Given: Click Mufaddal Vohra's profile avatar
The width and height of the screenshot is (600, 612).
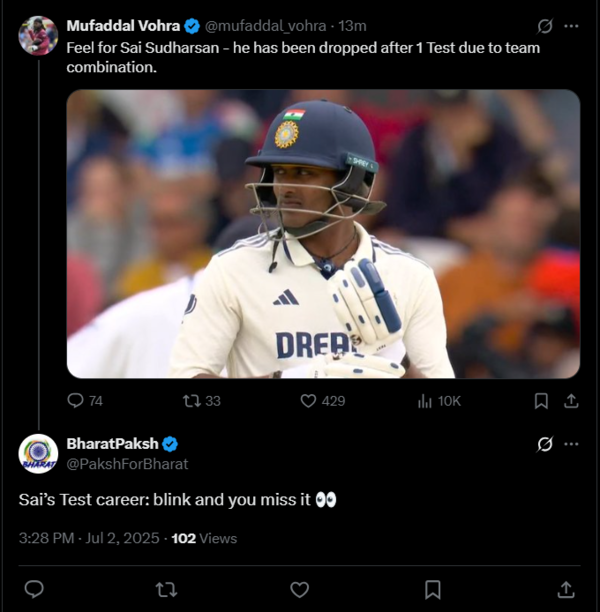Looking at the screenshot, I should pyautogui.click(x=38, y=35).
